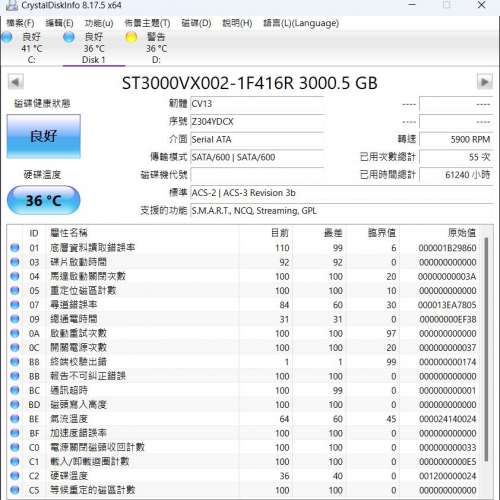500x500 pixels.
Task: Click the rotation rate 5900 RPM field
Action: pyautogui.click(x=456, y=139)
